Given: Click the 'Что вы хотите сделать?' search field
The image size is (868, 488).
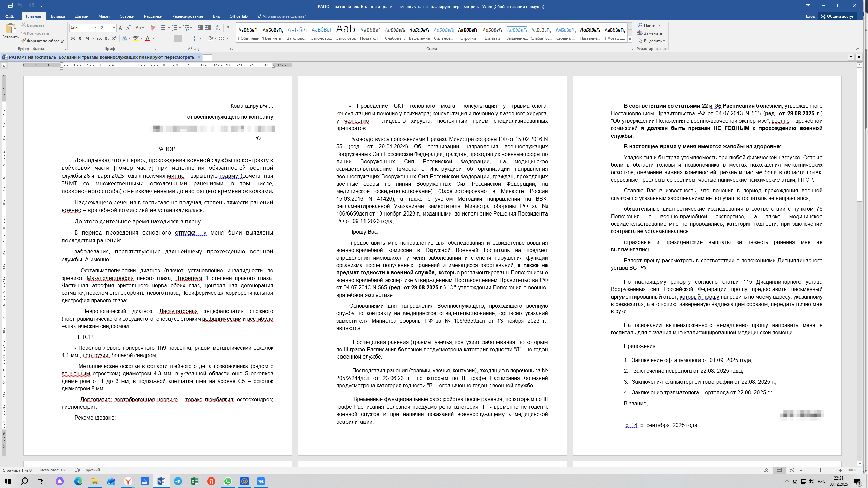Looking at the screenshot, I should [x=281, y=16].
